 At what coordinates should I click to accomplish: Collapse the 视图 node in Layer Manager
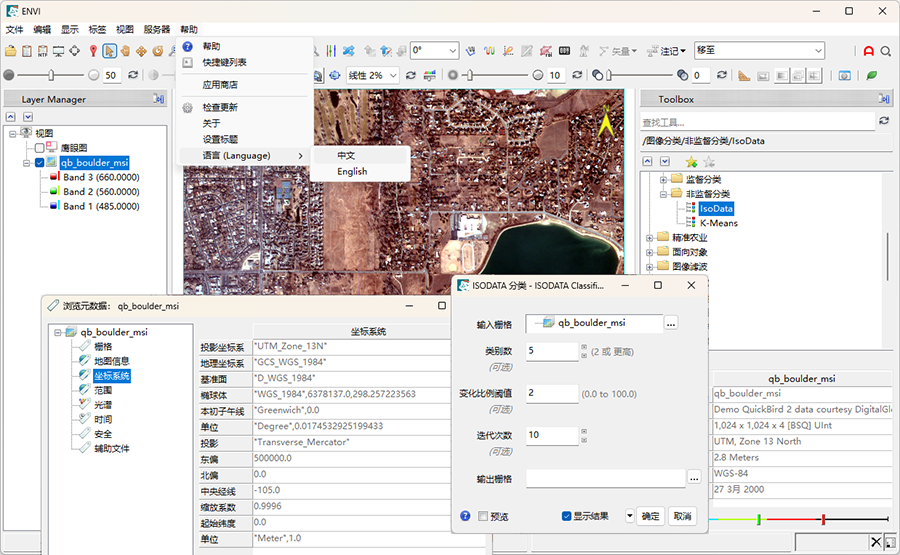point(12,133)
